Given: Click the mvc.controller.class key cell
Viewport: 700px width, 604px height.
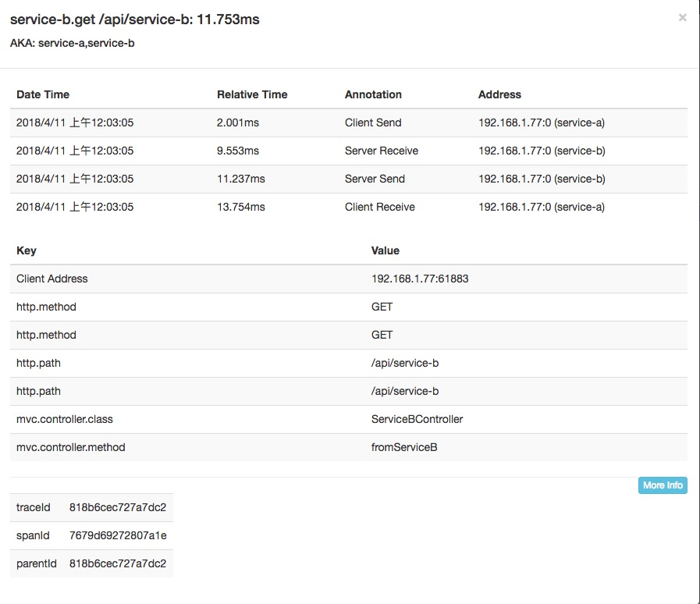Looking at the screenshot, I should [x=65, y=419].
